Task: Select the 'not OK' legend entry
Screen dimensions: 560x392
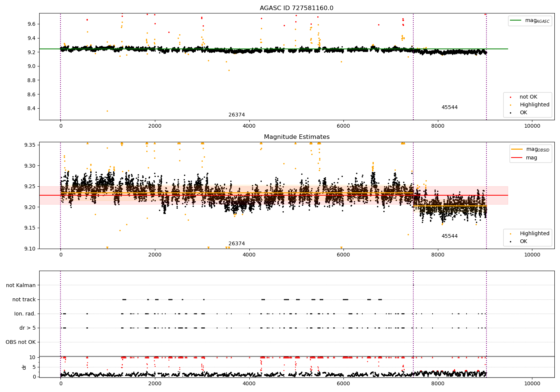Action: coord(528,97)
